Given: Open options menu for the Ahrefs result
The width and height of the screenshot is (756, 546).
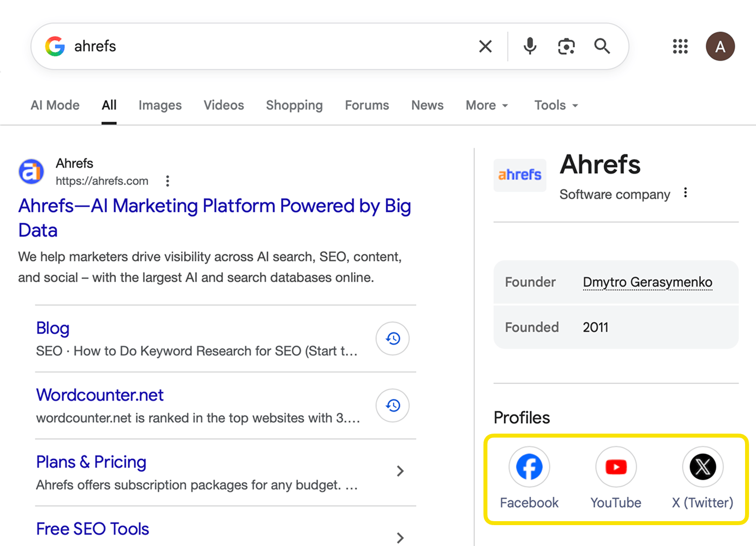Looking at the screenshot, I should coord(168,181).
